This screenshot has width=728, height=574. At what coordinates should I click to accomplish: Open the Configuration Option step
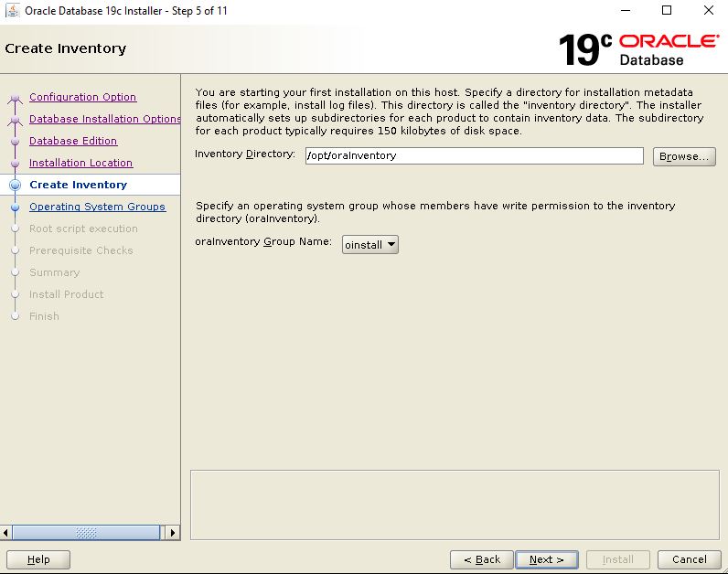tap(82, 97)
